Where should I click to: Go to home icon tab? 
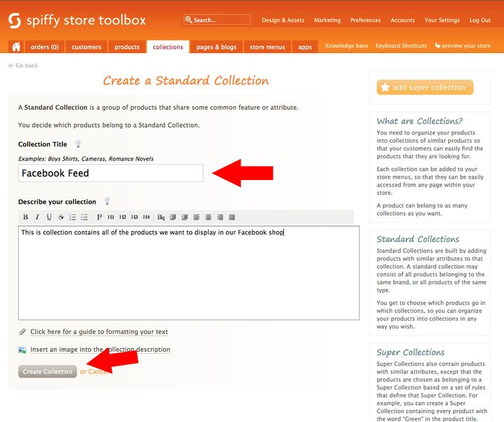(x=16, y=47)
